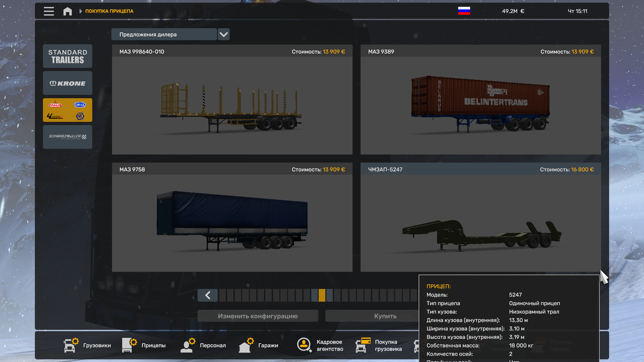Click the 49,2M € balance display
The image size is (644, 362).
pos(513,11)
